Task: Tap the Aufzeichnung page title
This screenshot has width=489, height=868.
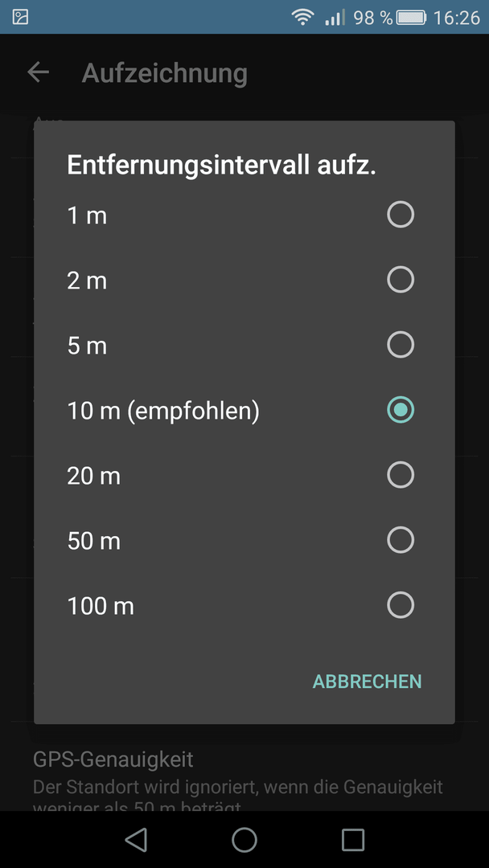Action: tap(165, 73)
